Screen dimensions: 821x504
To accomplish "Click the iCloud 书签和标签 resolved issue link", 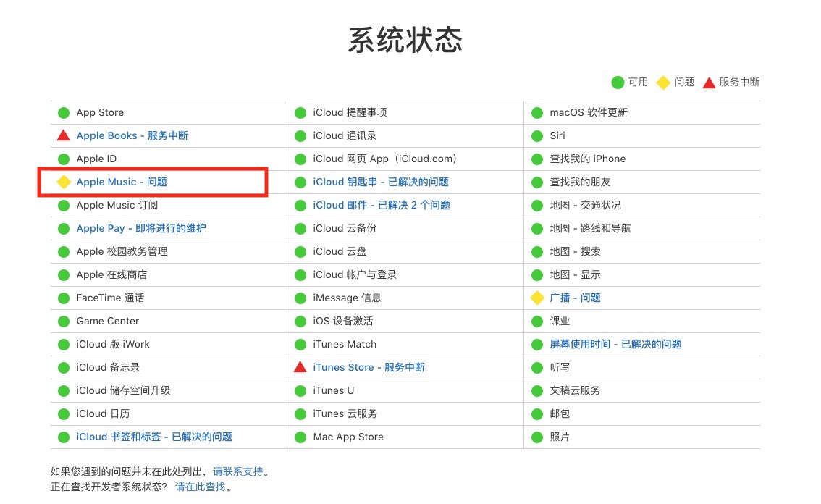I will (x=155, y=437).
